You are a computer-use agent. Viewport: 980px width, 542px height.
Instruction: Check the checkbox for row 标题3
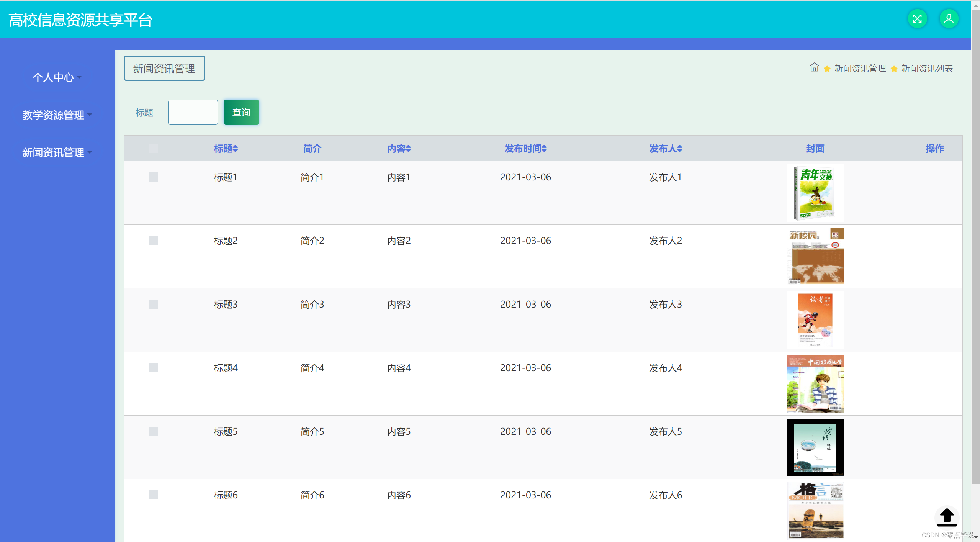click(x=153, y=304)
